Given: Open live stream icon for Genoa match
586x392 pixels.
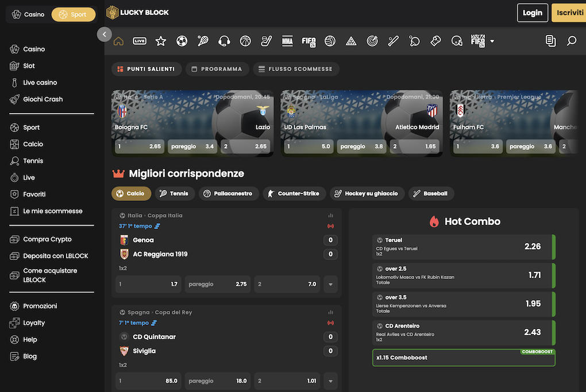Looking at the screenshot, I should (x=330, y=226).
